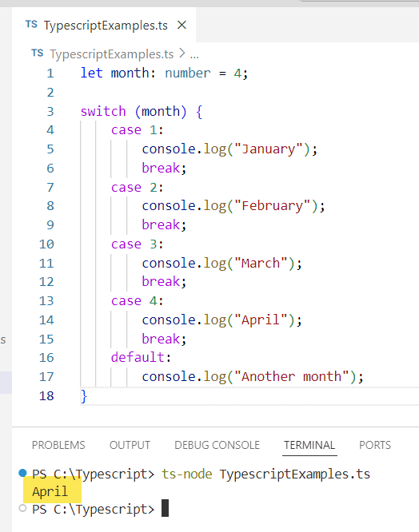Click the 'let' keyword on line 1

pos(92,73)
